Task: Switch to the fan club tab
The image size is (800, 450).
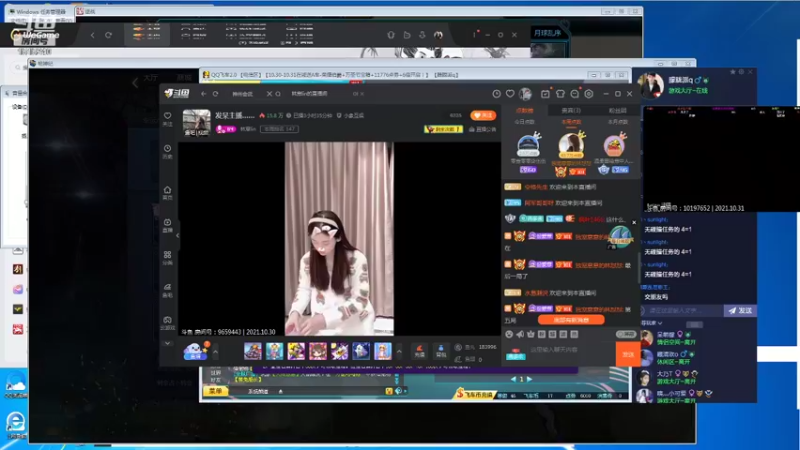Action: [617, 110]
